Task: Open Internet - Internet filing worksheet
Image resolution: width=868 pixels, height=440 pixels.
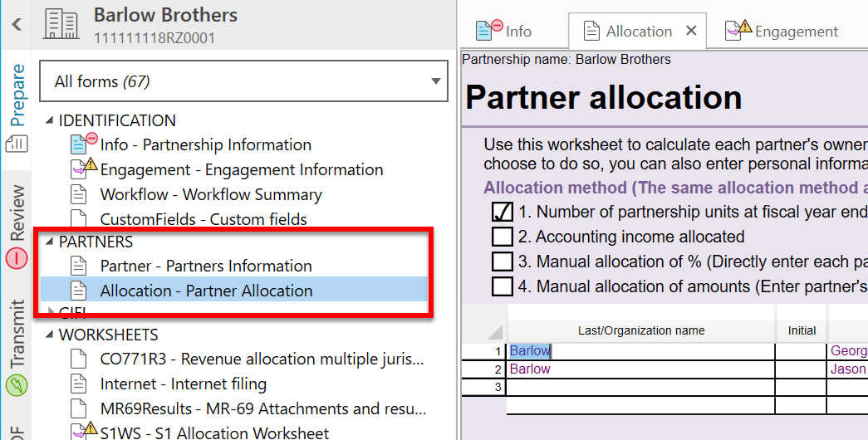Action: pos(184,384)
